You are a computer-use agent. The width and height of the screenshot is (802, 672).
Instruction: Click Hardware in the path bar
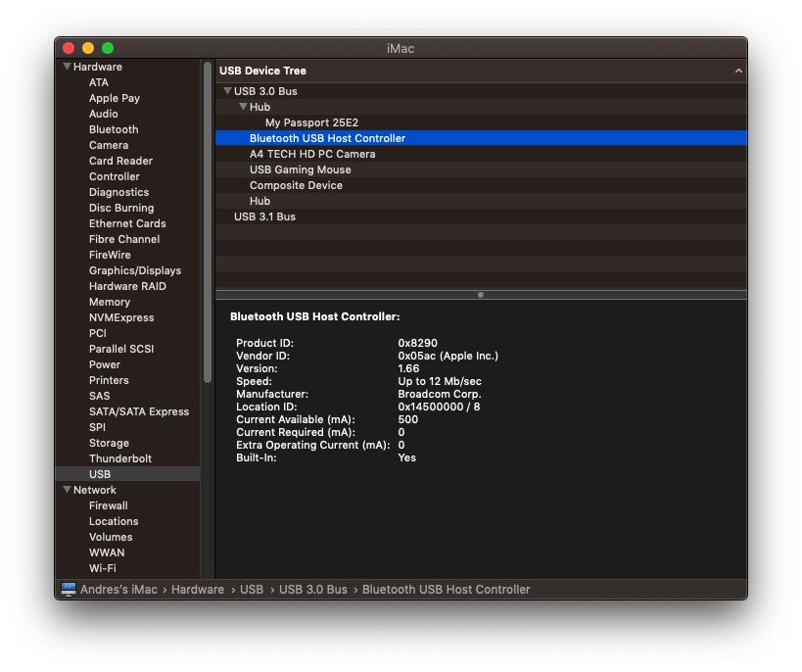click(198, 590)
